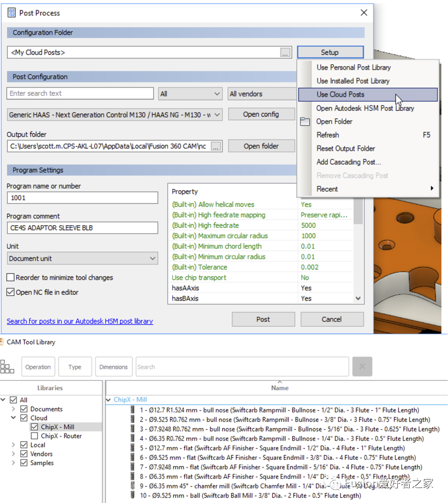
Task: Click the Use chip transport value No
Action: click(x=305, y=278)
